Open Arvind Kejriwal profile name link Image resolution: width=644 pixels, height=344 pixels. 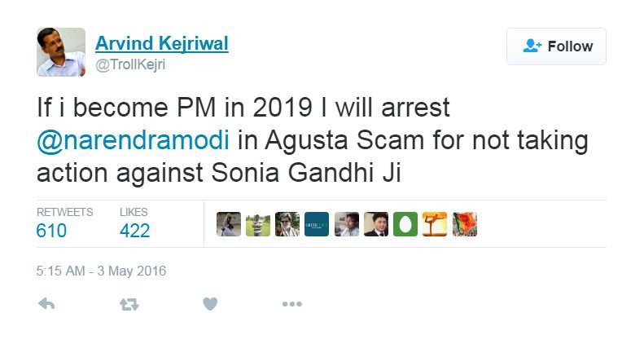162,43
